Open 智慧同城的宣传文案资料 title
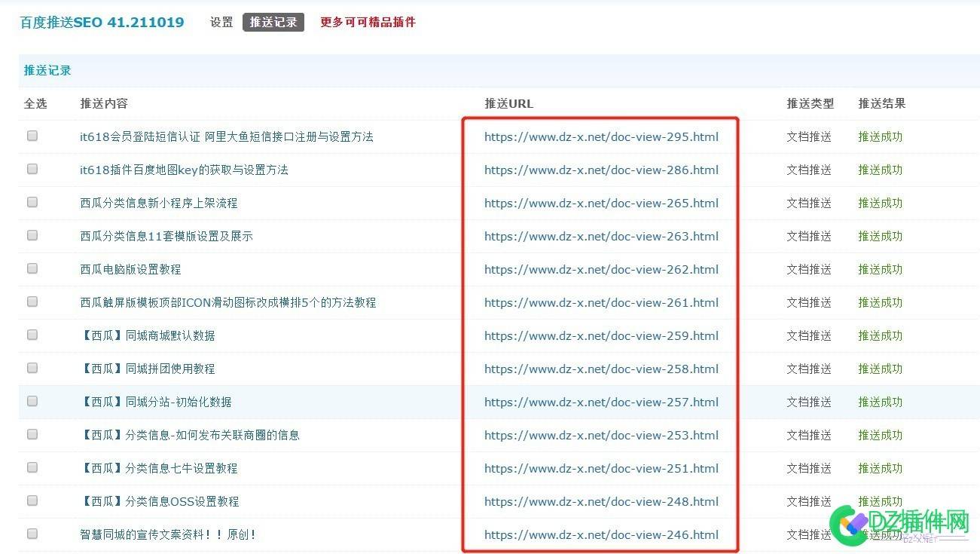 click(168, 535)
